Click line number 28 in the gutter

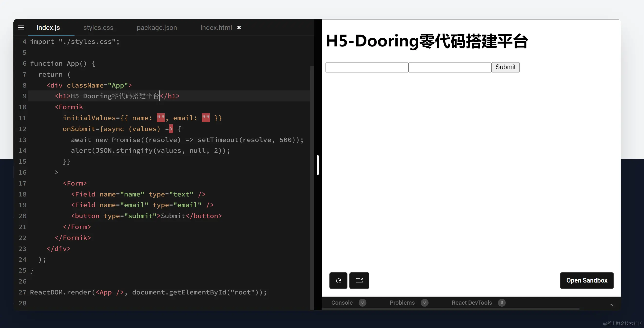[22, 303]
